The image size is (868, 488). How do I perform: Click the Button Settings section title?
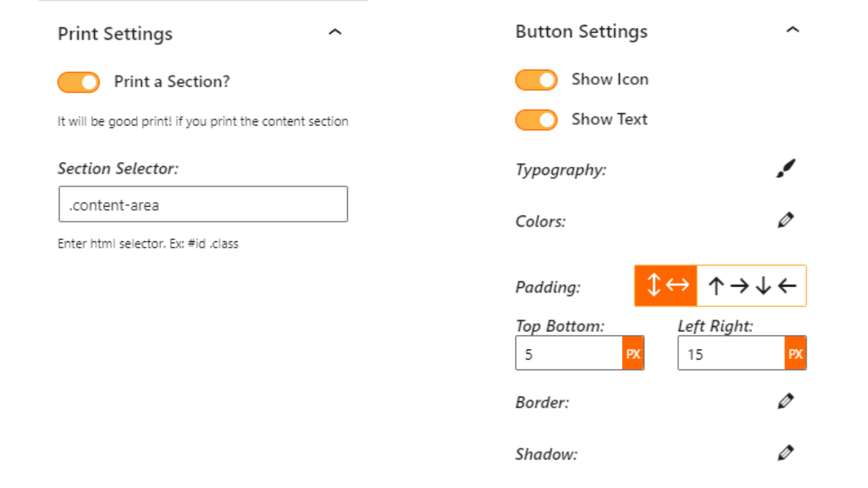(581, 31)
